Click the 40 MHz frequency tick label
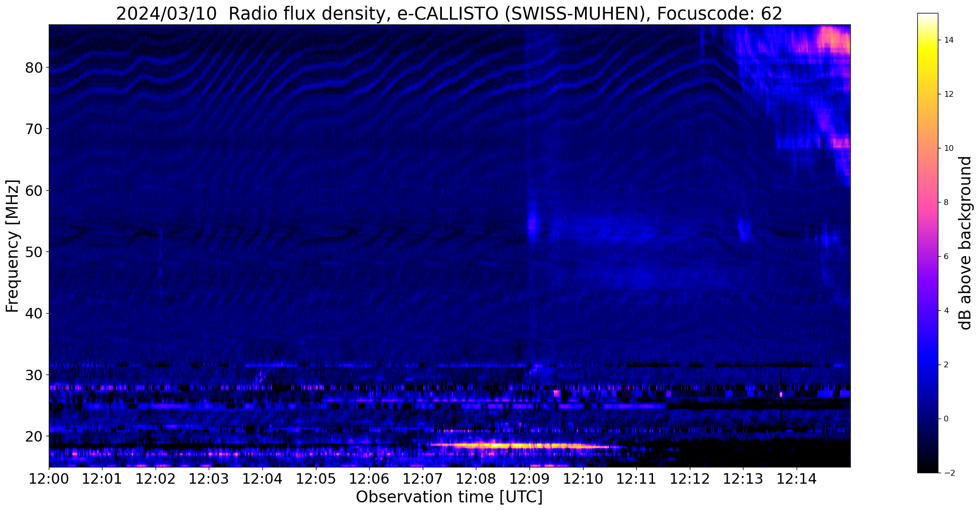Image resolution: width=980 pixels, height=511 pixels. (34, 313)
